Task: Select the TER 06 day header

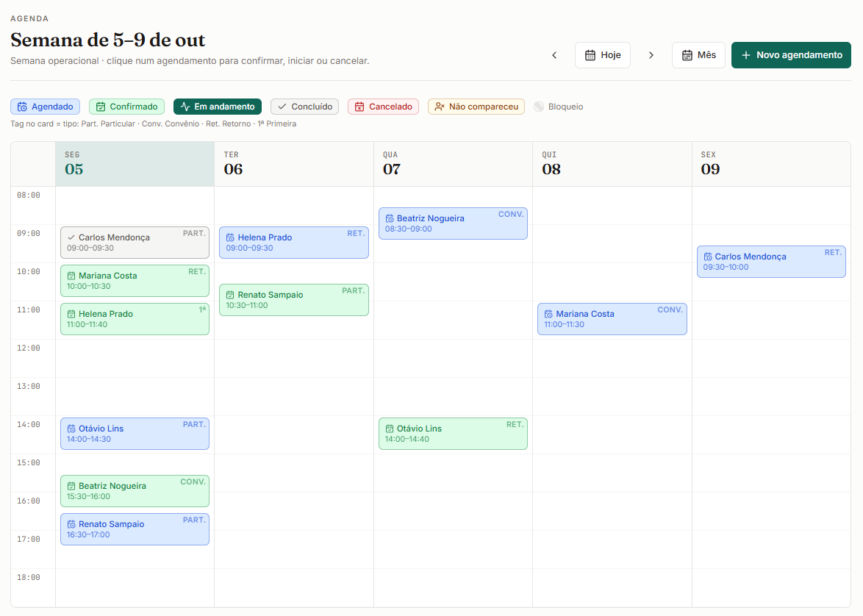Action: pos(294,164)
